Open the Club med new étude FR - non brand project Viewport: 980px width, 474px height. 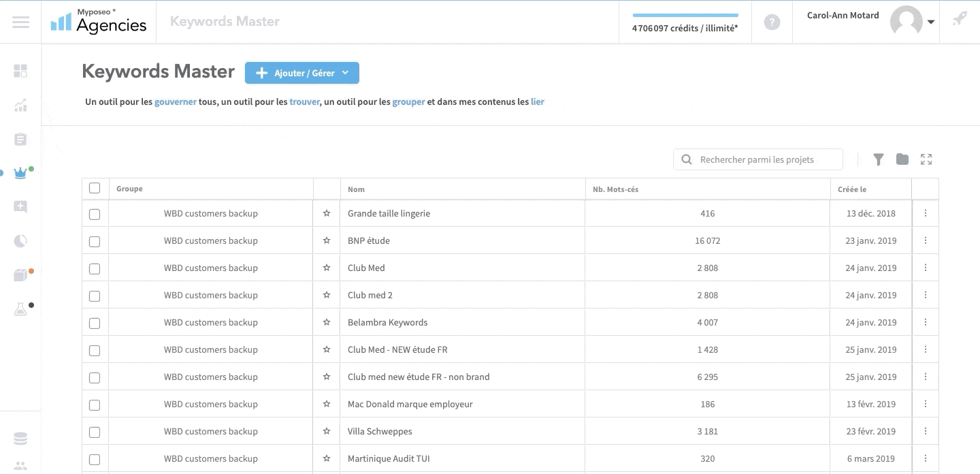point(419,377)
